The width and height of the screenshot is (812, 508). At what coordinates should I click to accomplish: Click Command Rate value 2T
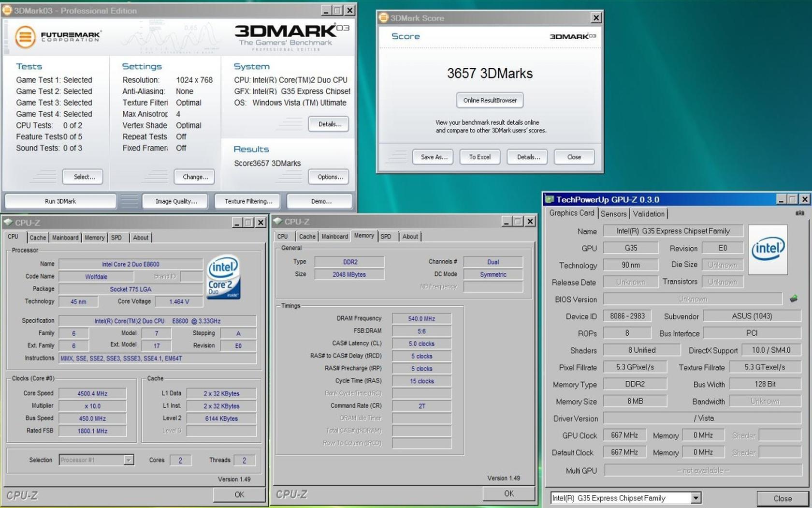point(421,406)
